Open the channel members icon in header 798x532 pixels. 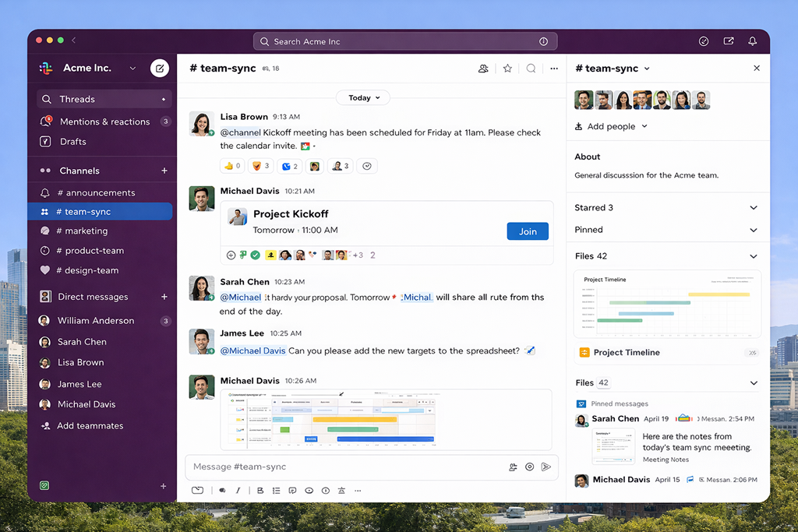pyautogui.click(x=483, y=69)
